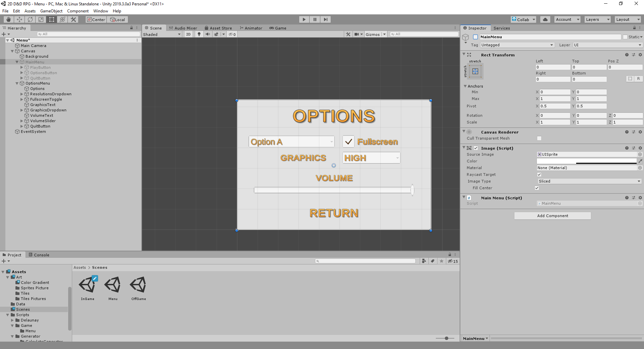Toggle the Static checkbox
644x349 pixels.
tap(625, 37)
